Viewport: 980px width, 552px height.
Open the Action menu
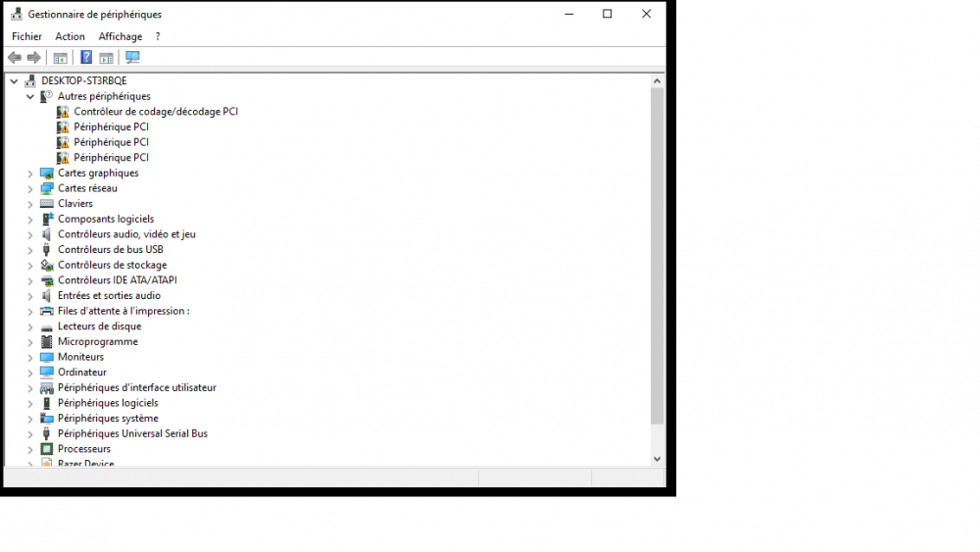(70, 36)
